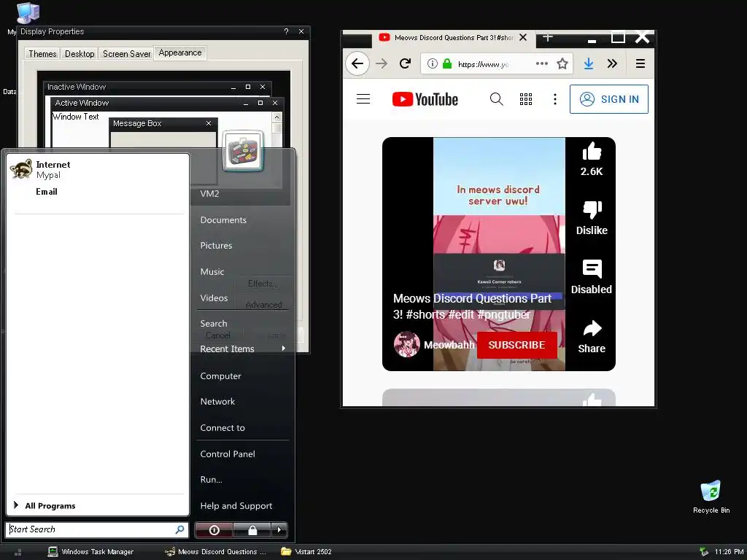Screen dimensions: 747x560
Task: Open Email in the start menu
Action: 47,192
